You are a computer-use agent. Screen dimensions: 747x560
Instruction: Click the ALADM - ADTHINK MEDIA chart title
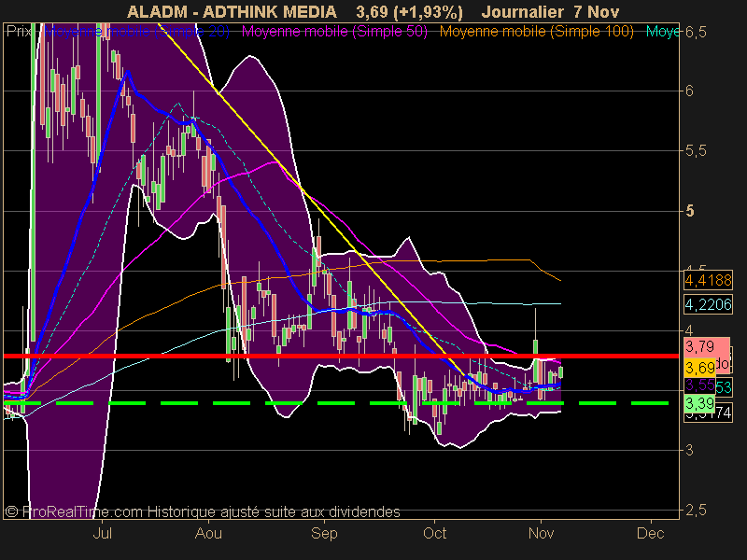(x=232, y=12)
